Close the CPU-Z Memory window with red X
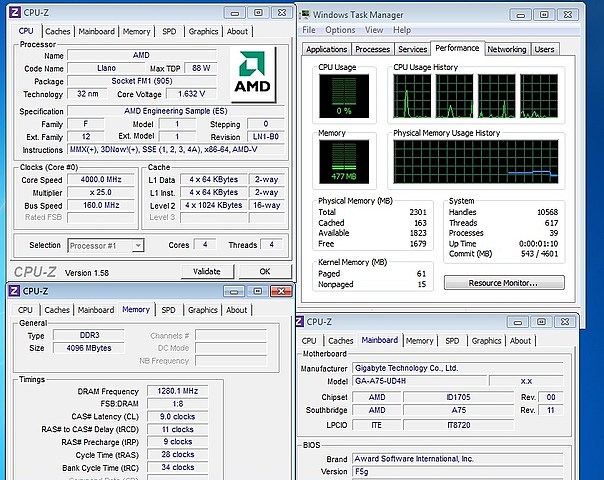 click(281, 291)
